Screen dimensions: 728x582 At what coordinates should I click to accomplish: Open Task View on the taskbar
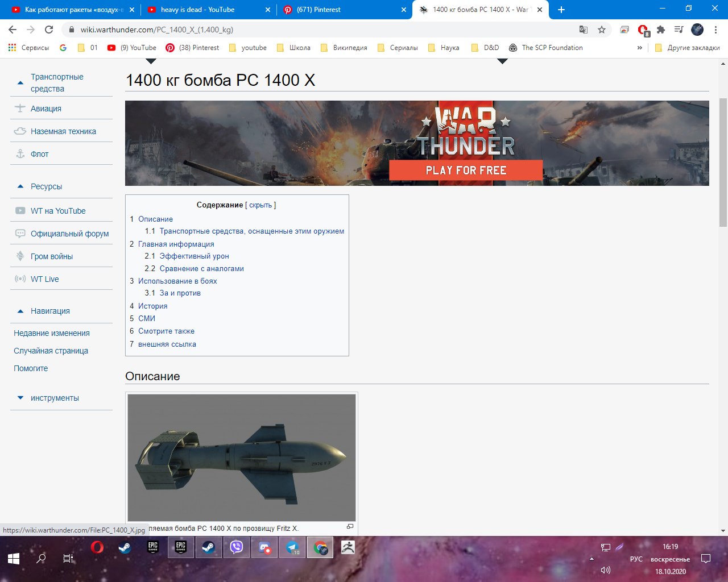click(68, 559)
